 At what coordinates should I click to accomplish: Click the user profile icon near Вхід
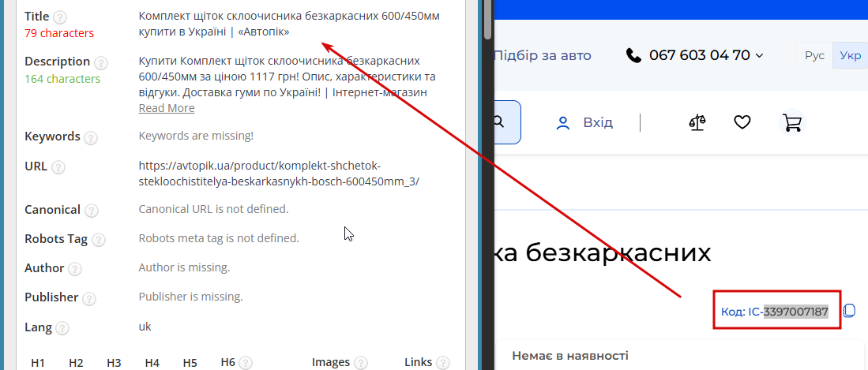pos(563,123)
